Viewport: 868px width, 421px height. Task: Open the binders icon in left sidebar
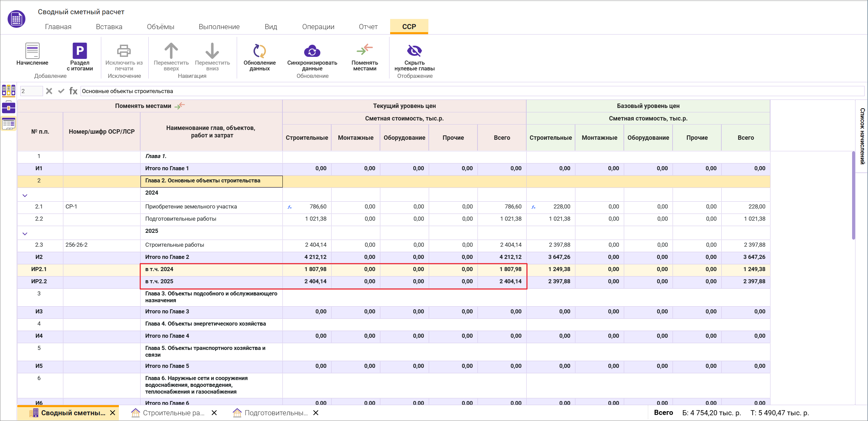pyautogui.click(x=8, y=90)
